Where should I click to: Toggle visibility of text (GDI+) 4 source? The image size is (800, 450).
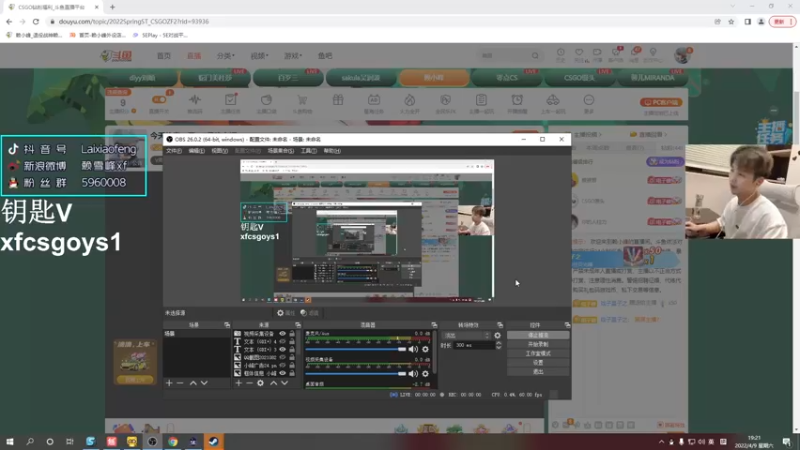click(282, 342)
